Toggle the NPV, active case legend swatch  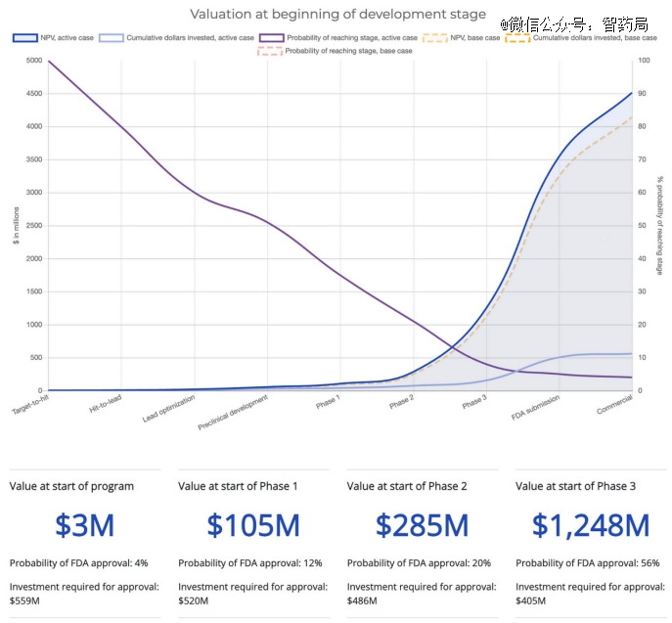pos(25,38)
